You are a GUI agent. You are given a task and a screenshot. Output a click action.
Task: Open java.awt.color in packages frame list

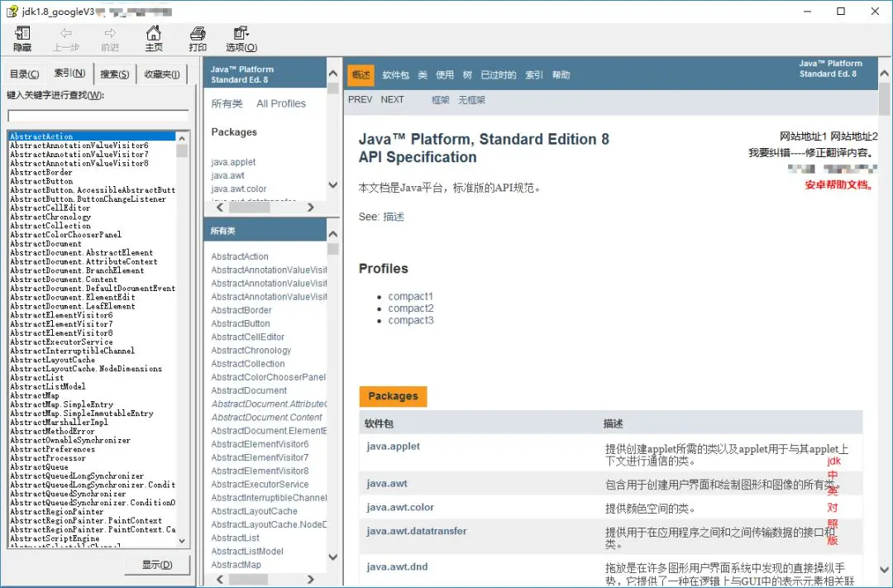point(239,189)
